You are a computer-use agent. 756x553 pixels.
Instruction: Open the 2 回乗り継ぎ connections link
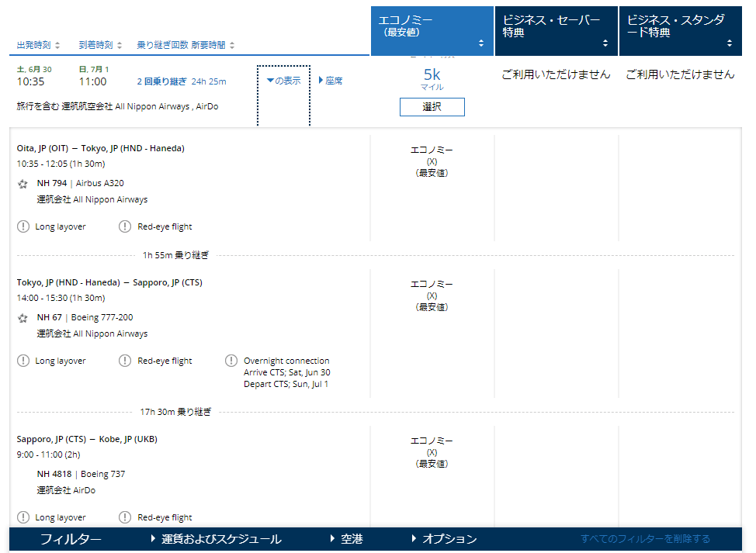click(161, 81)
